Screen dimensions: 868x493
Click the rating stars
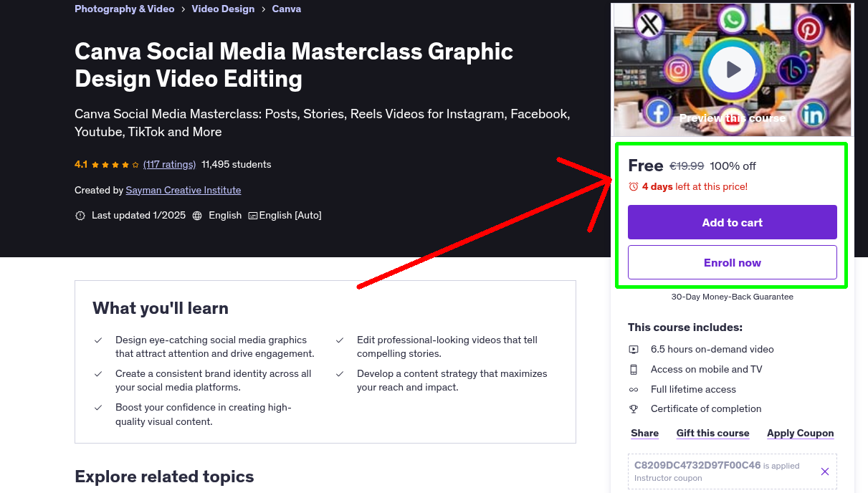click(x=115, y=165)
